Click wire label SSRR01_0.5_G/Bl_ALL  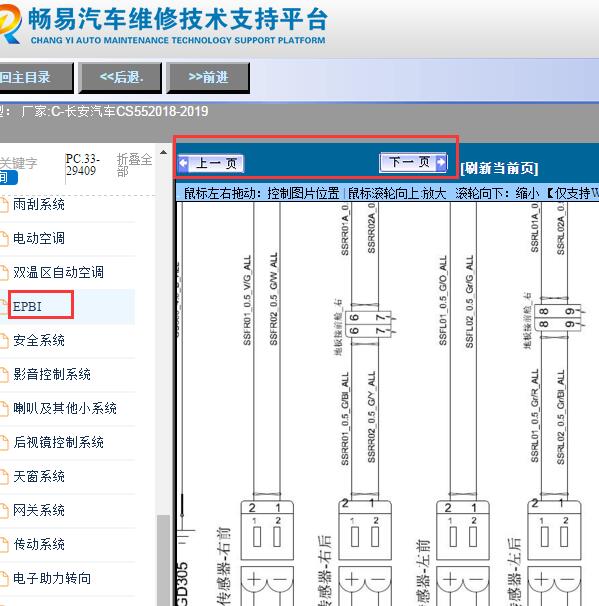[345, 419]
